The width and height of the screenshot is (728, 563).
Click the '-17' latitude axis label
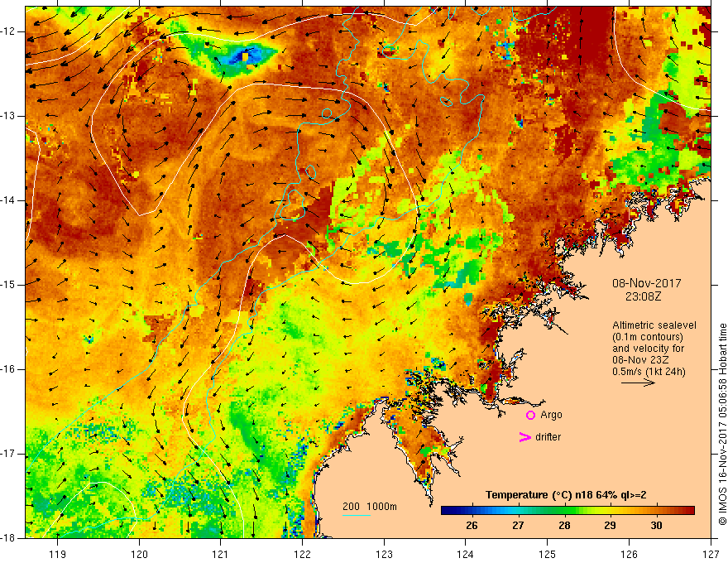pos(9,454)
